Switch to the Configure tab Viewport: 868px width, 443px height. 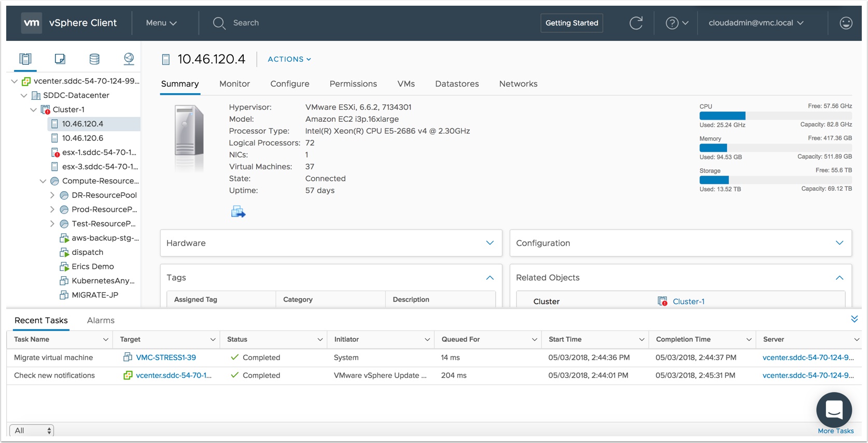pos(290,84)
